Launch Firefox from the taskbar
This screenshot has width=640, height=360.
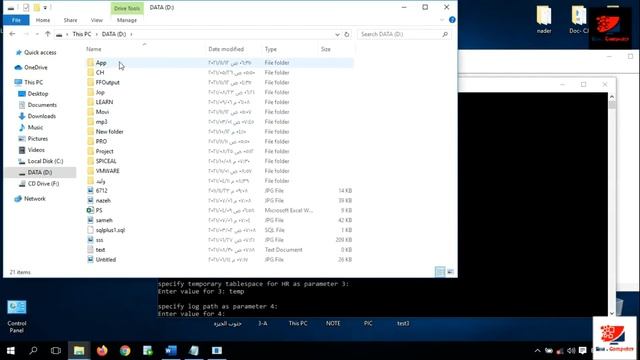coord(102,351)
